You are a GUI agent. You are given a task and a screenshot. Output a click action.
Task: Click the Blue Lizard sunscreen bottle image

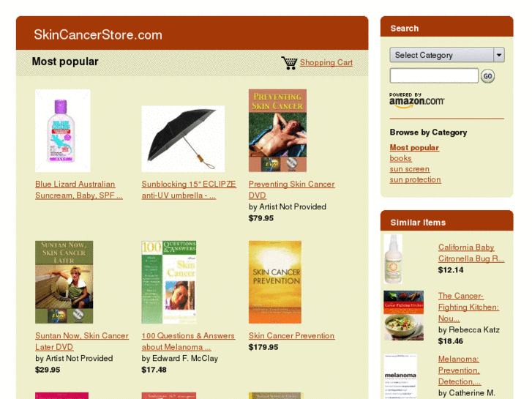(63, 131)
